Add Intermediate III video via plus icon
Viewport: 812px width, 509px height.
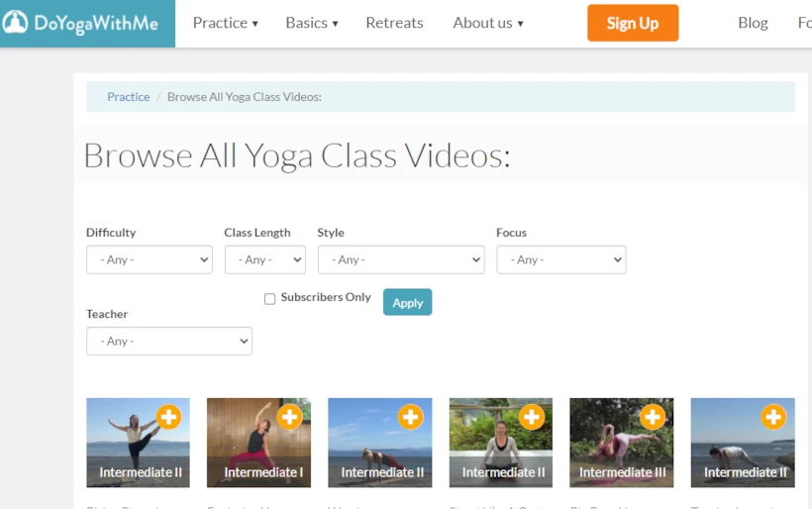pyautogui.click(x=653, y=417)
